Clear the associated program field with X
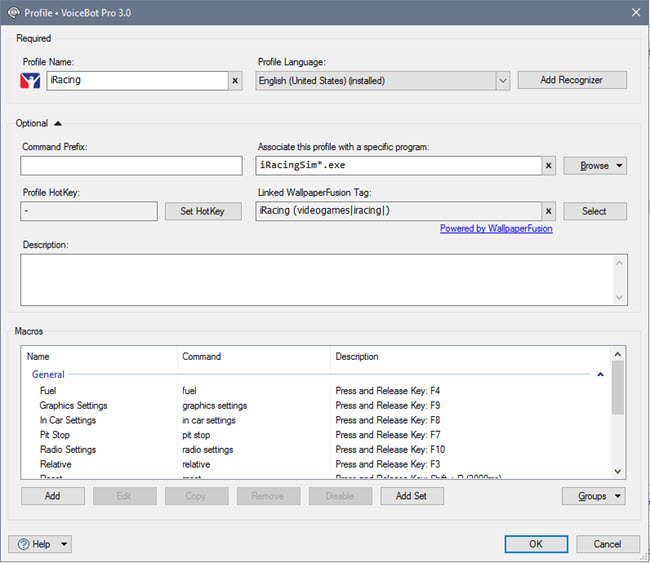Viewport: 650px width, 563px height. coord(548,165)
